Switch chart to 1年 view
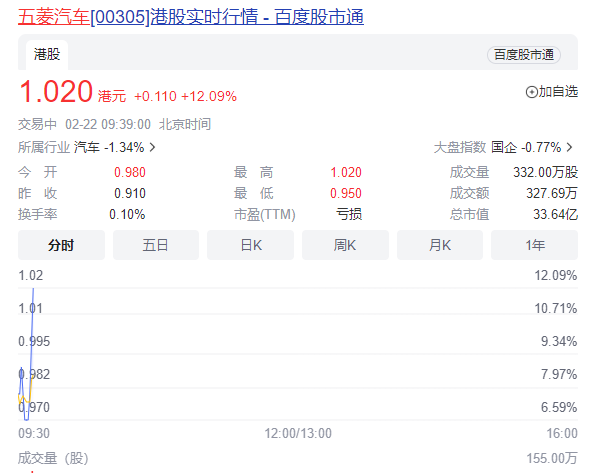The width and height of the screenshot is (592, 473). (x=535, y=245)
